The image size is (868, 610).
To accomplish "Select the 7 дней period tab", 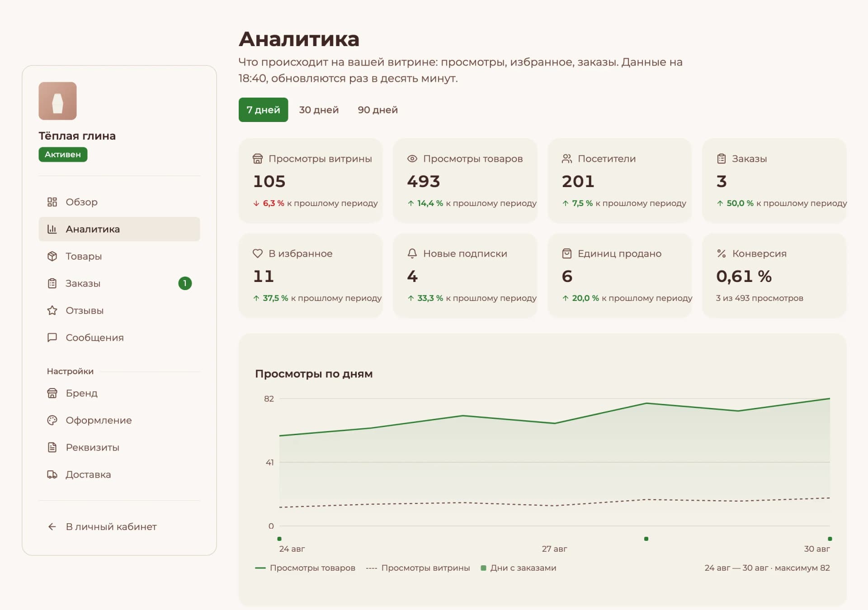I will [x=263, y=110].
